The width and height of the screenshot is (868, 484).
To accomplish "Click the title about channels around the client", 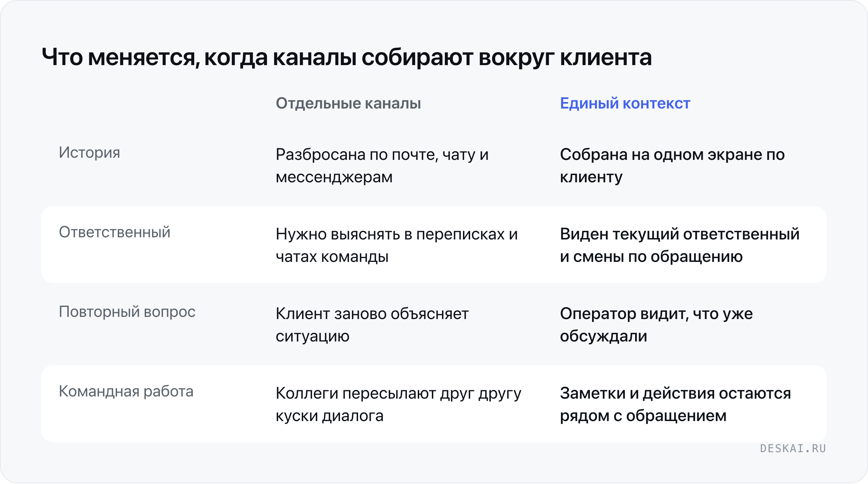I will [346, 58].
